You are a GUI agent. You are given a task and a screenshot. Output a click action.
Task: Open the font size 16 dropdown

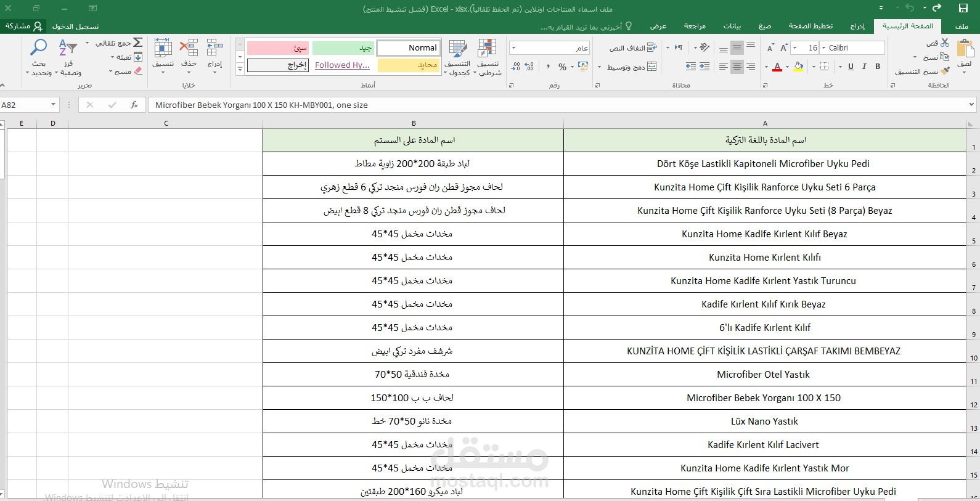click(x=794, y=47)
